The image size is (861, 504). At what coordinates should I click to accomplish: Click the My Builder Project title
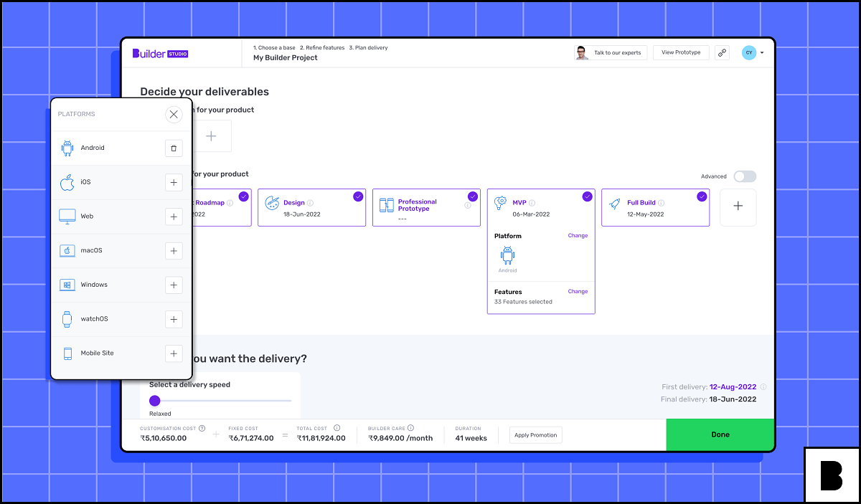point(286,58)
